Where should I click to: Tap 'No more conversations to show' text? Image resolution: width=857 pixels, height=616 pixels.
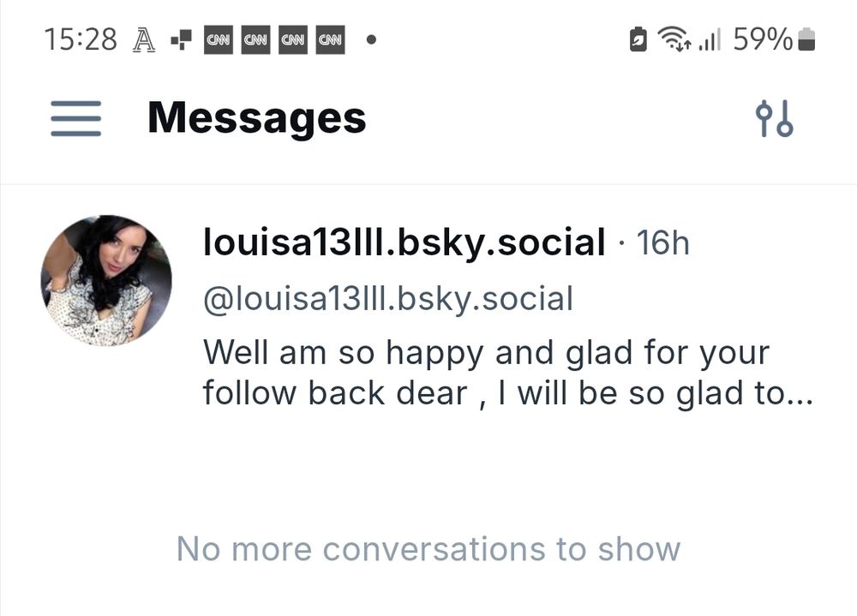(x=428, y=549)
